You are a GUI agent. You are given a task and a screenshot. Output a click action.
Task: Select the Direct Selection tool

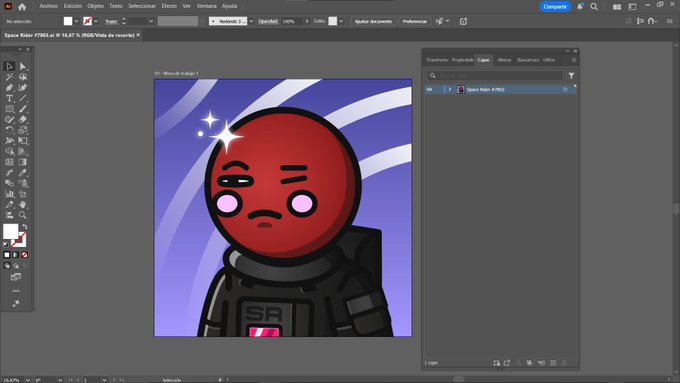pos(23,66)
